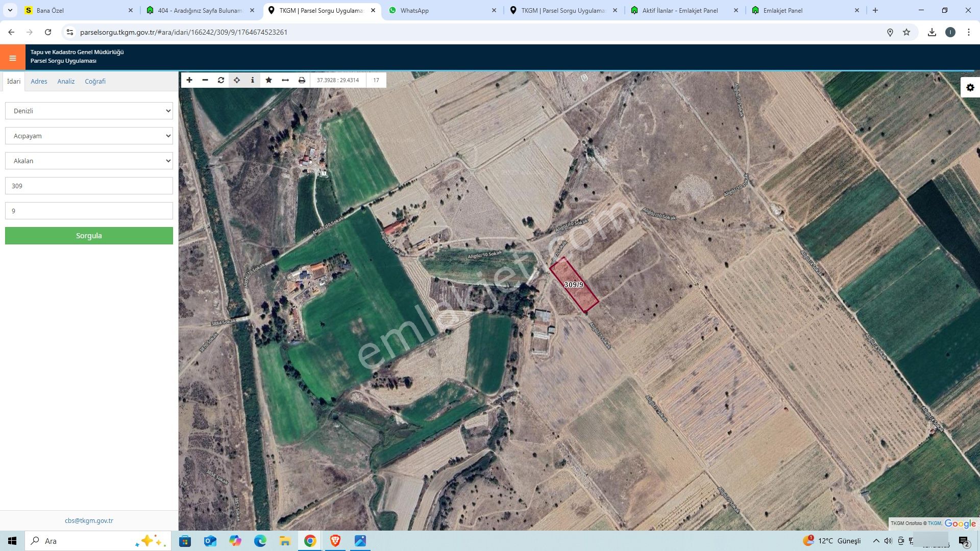980x551 pixels.
Task: Expand the Acıpayam district dropdown
Action: coord(89,136)
